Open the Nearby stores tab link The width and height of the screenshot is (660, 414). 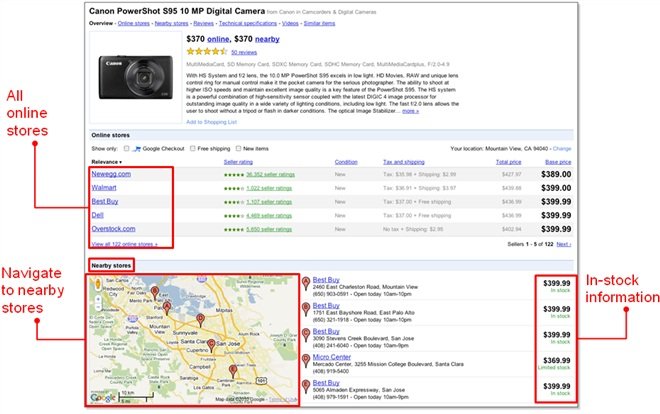pos(171,23)
